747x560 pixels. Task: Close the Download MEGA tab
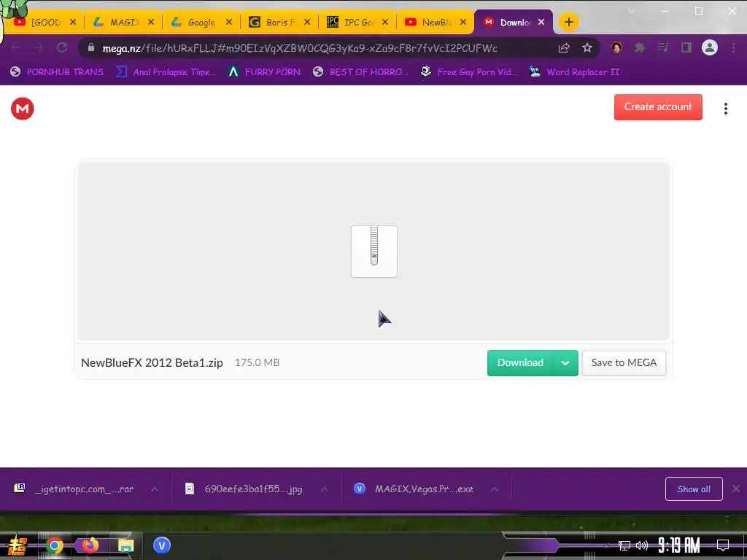541,22
